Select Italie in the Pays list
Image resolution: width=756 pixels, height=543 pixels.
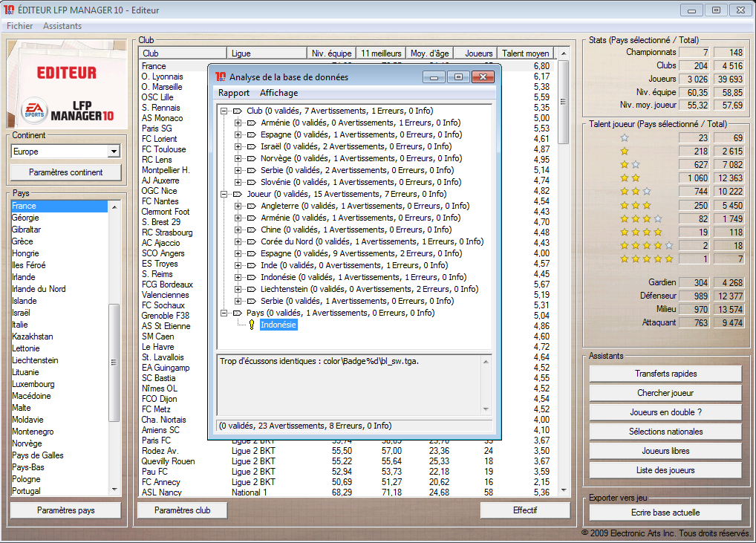(20, 325)
